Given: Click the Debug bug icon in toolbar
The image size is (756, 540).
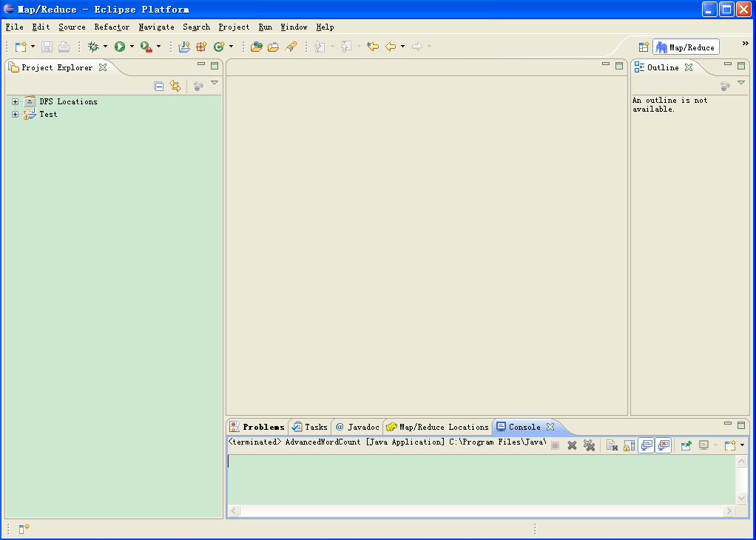Looking at the screenshot, I should [x=93, y=47].
